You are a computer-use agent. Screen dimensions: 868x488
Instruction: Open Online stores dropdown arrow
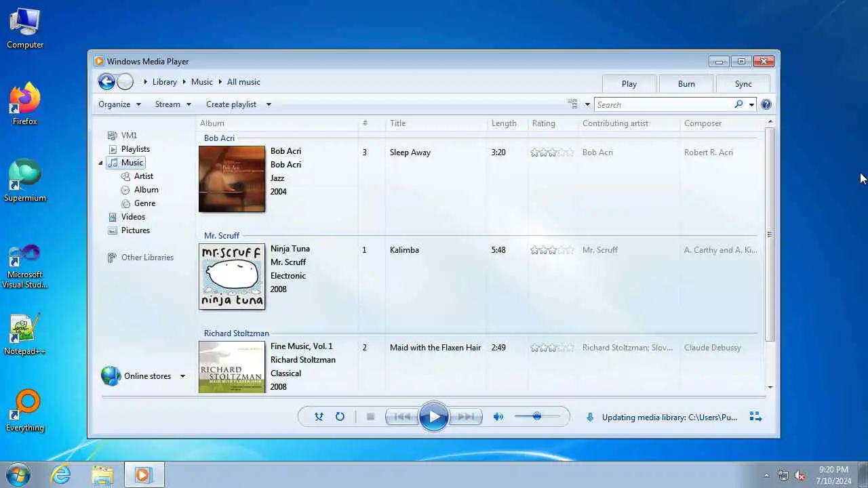(182, 376)
